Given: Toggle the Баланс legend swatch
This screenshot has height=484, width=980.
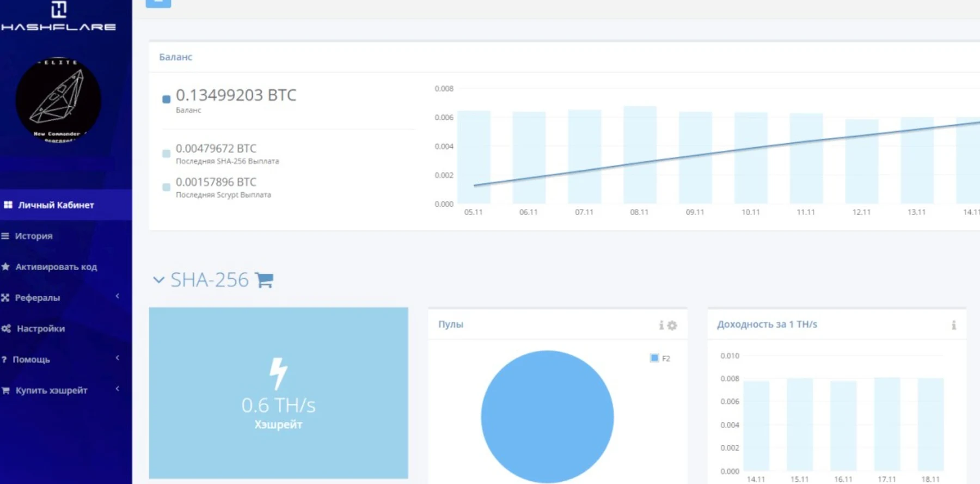Looking at the screenshot, I should (167, 99).
